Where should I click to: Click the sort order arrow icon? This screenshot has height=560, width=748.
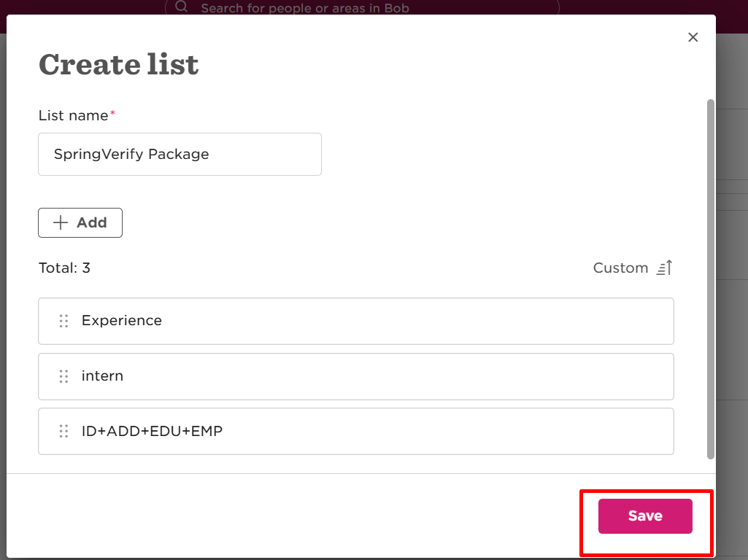click(x=665, y=268)
